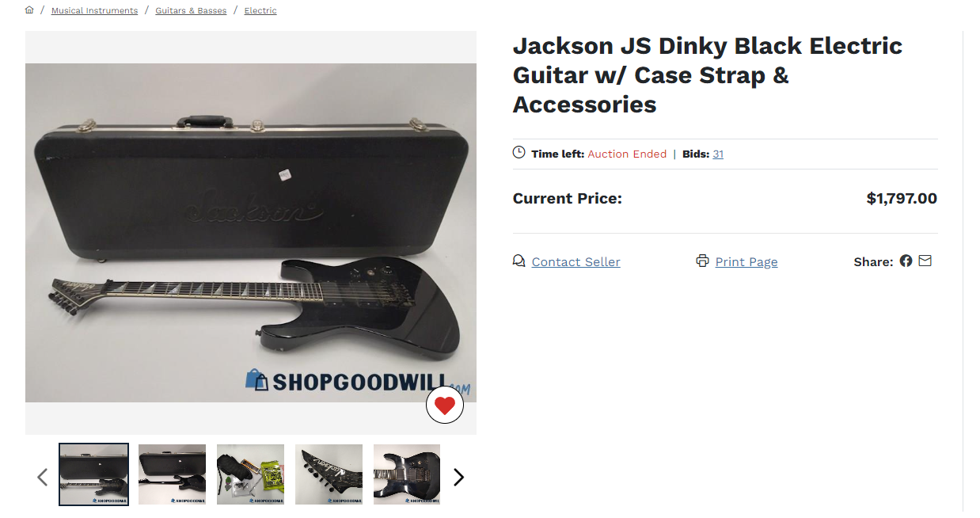Click the printer icon
Viewport: 980px width, 518px height.
702,261
